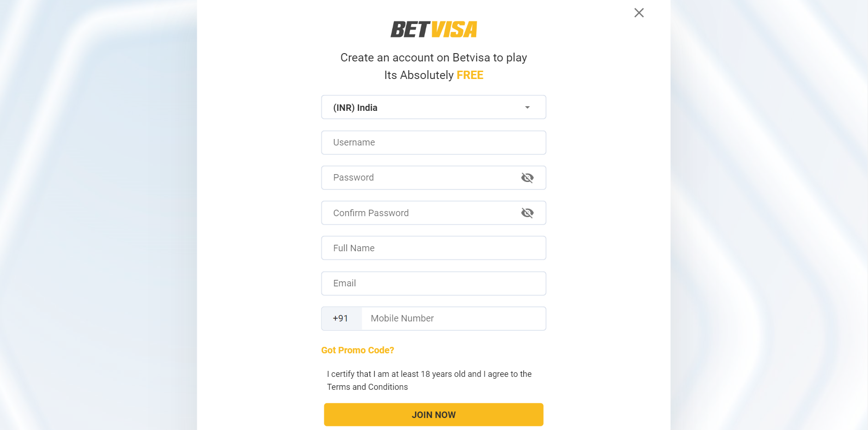This screenshot has width=868, height=430.
Task: Focus the Email input field
Action: tap(433, 284)
